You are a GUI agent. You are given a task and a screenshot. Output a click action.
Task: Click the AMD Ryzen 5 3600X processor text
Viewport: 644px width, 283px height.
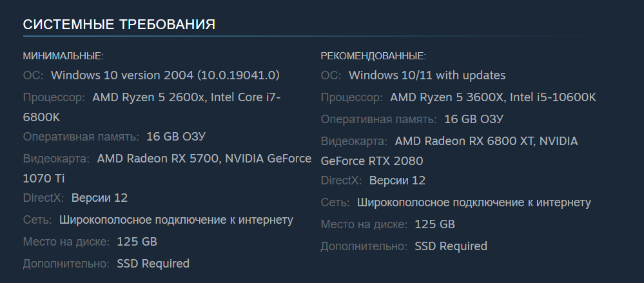(x=446, y=97)
